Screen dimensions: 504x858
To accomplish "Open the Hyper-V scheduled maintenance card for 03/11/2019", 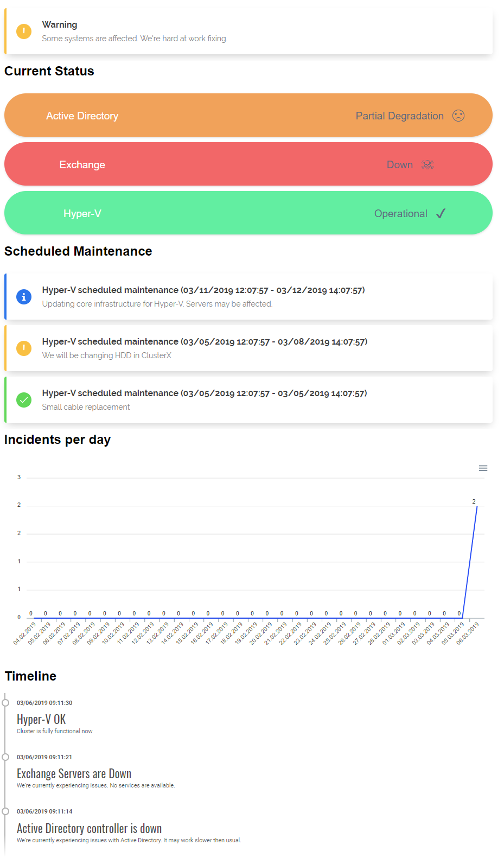I will 248,296.
